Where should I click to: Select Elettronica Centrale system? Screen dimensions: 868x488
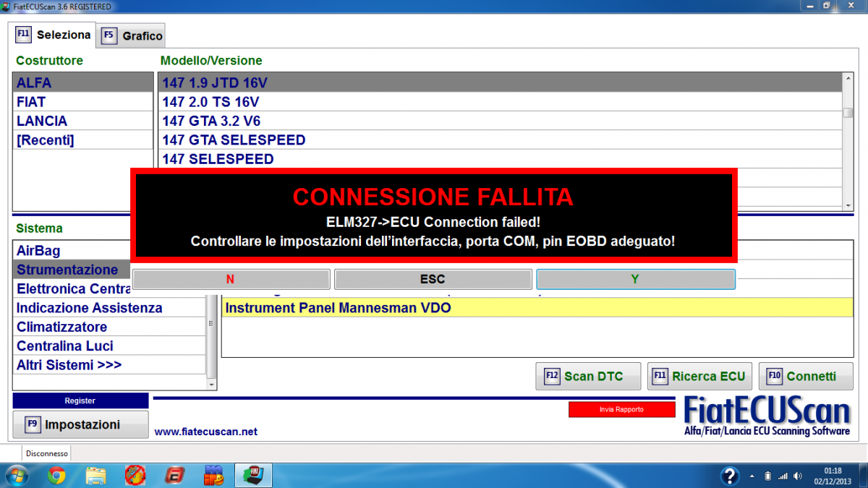click(71, 289)
